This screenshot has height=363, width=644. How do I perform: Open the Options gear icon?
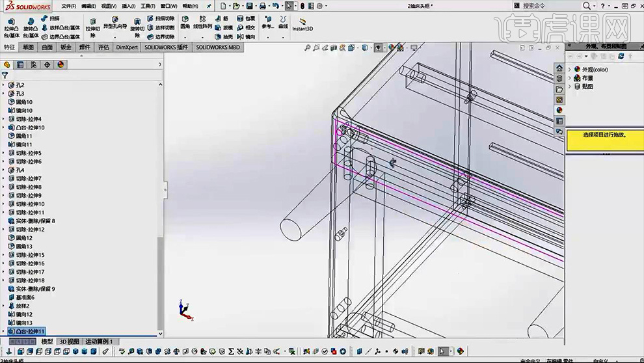click(320, 6)
